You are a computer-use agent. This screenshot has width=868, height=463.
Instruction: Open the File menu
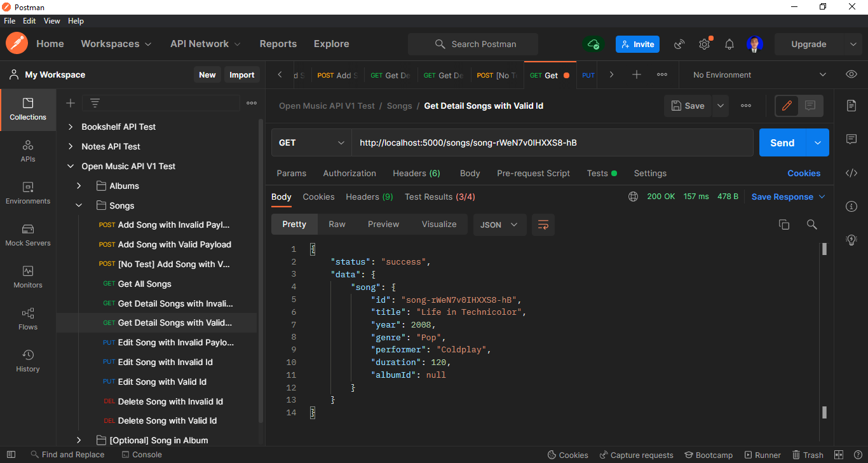point(10,21)
